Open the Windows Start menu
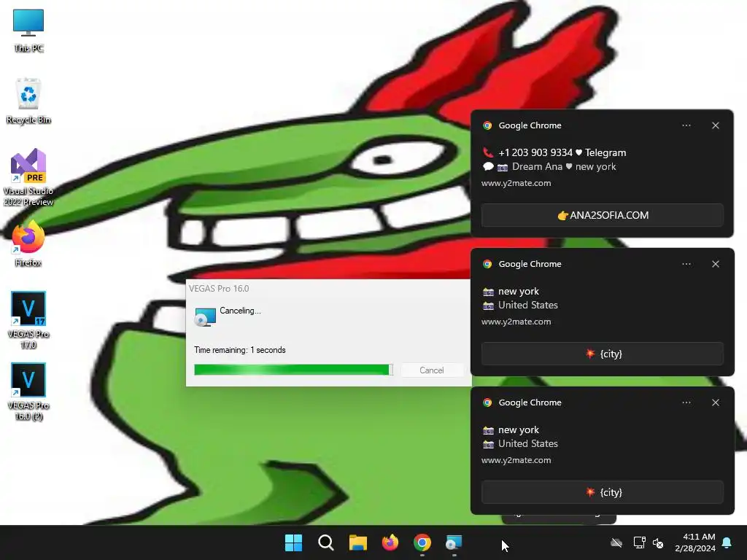Image resolution: width=747 pixels, height=560 pixels. pos(293,542)
